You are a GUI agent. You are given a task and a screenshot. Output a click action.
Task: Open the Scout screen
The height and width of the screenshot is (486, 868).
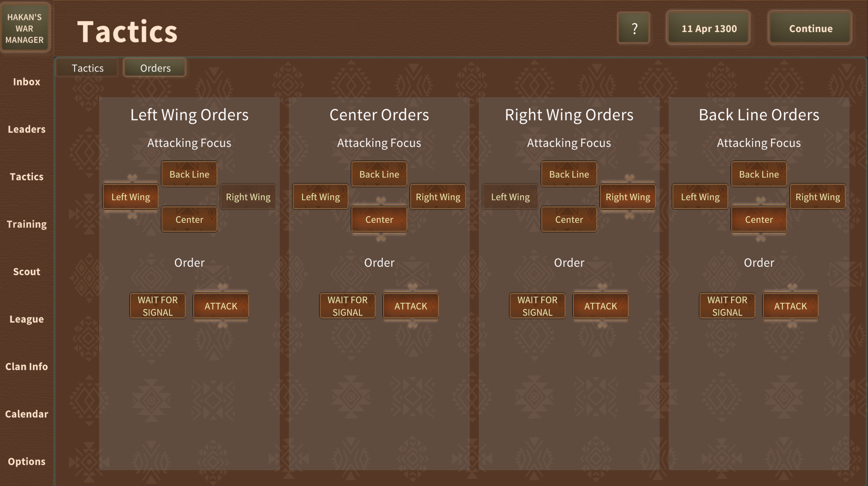coord(26,271)
